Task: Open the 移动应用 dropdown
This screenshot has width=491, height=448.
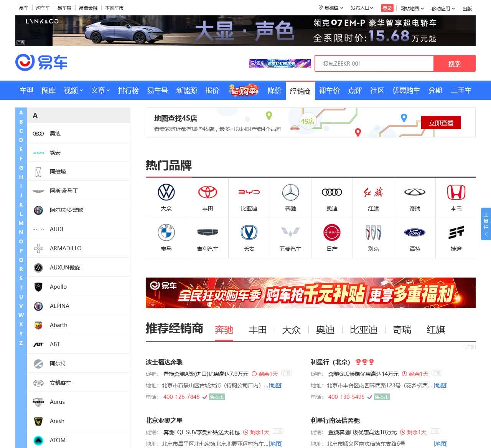Action: (x=443, y=8)
